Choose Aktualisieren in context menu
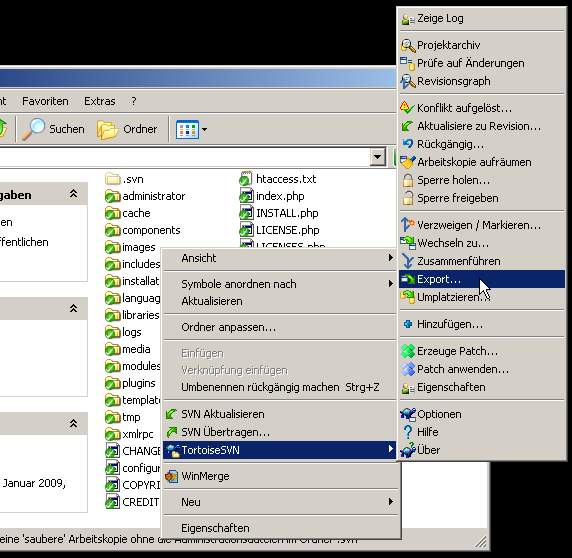Screen dimensions: 572x558 coord(279,301)
